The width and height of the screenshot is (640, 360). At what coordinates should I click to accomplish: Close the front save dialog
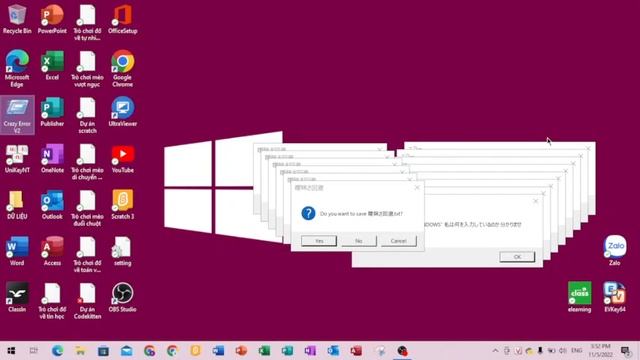[x=417, y=187]
